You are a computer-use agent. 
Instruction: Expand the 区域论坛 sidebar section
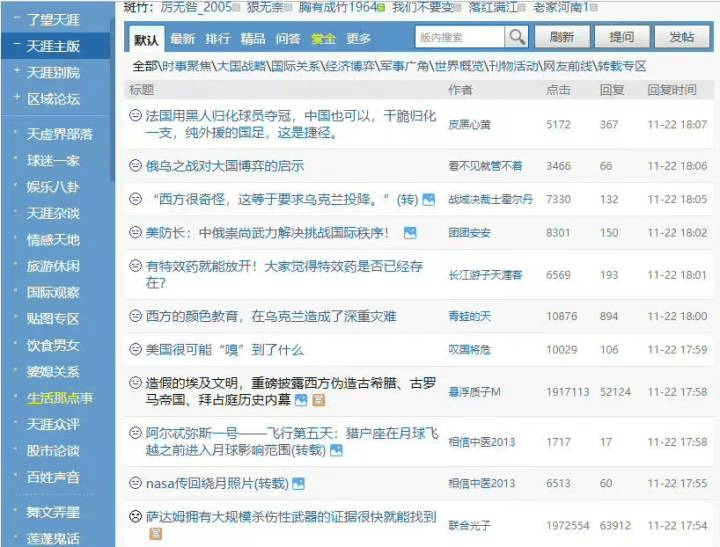17,99
